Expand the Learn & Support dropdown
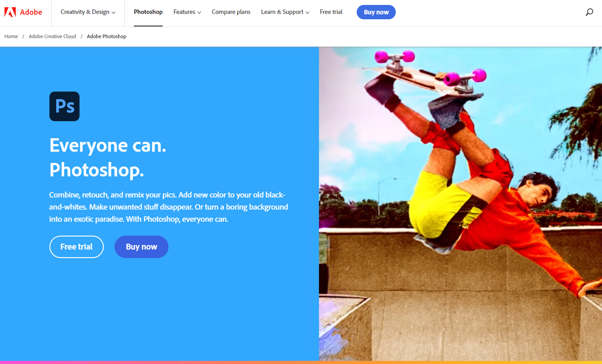Screen dimensions: 602x364 [x=285, y=12]
